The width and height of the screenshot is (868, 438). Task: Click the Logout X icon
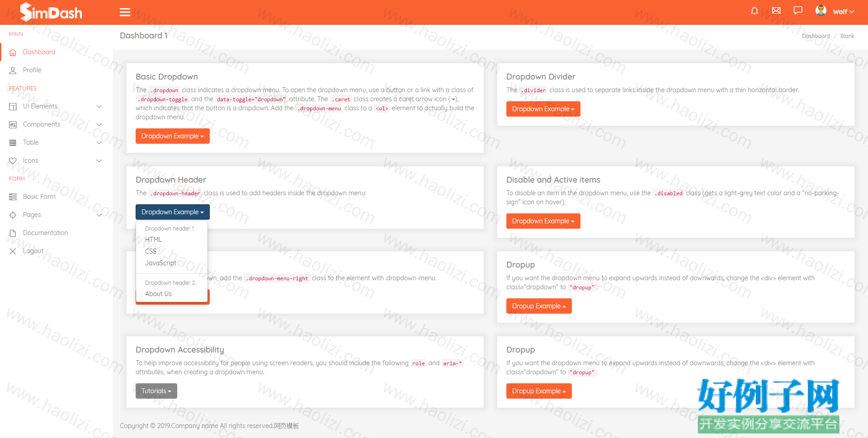pyautogui.click(x=13, y=251)
